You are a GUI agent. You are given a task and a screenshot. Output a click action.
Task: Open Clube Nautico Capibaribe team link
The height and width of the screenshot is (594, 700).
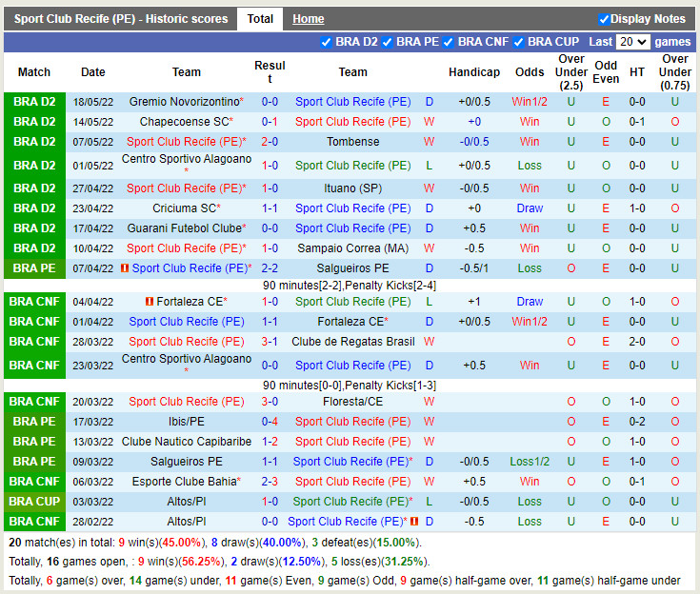point(187,442)
